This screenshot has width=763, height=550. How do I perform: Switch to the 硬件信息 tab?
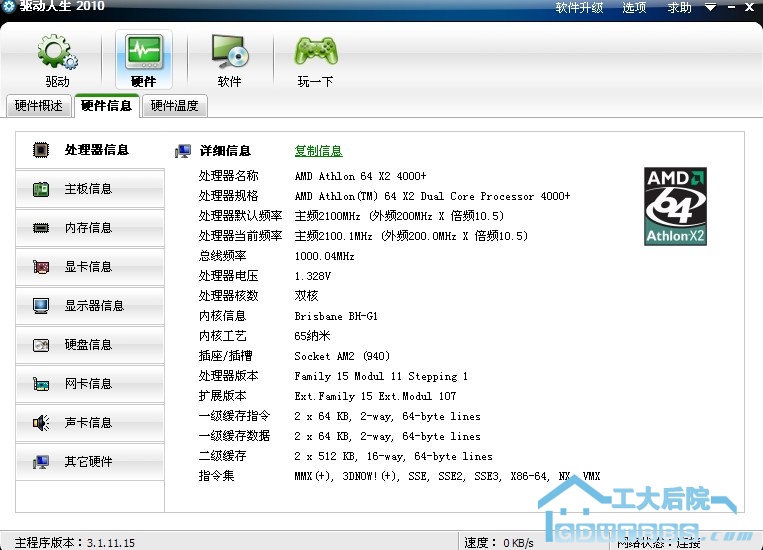click(107, 106)
